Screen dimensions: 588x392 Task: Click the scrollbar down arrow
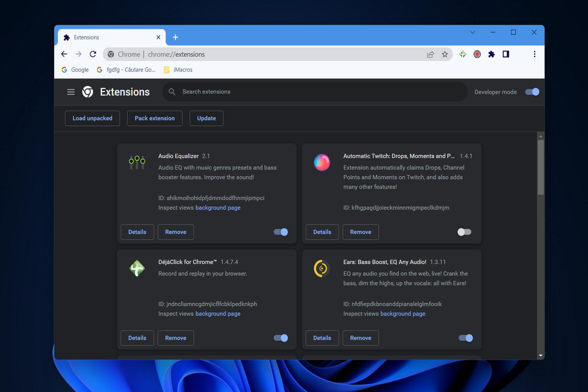click(x=541, y=356)
